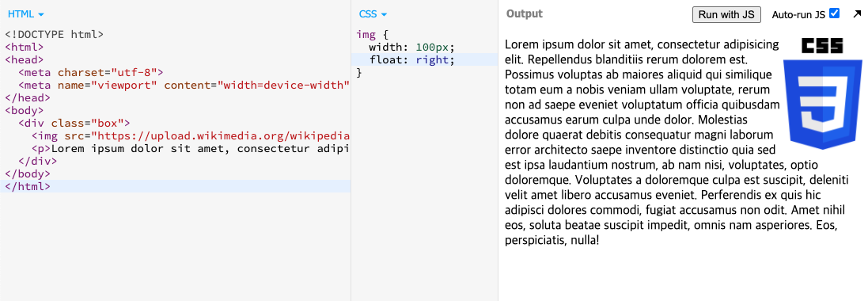This screenshot has height=301, width=868.
Task: Open the CSS panel dropdown
Action: coord(373,13)
